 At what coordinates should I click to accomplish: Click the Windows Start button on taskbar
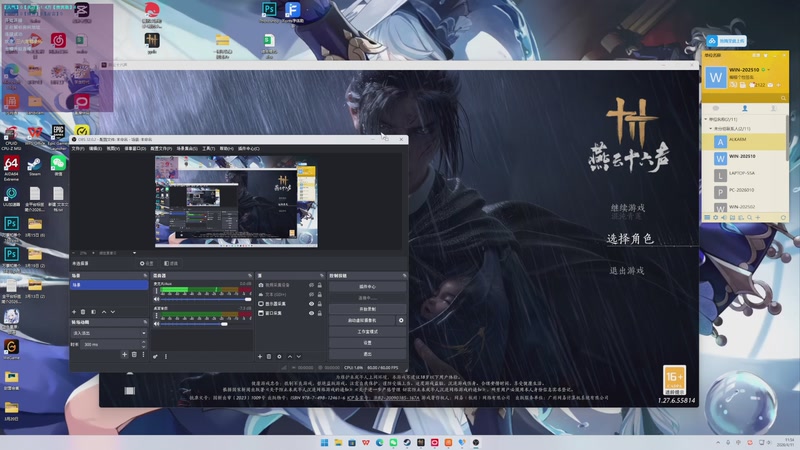click(x=324, y=442)
